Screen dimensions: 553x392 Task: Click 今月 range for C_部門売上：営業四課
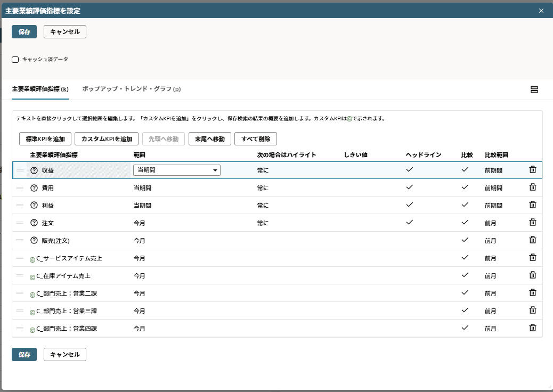139,329
